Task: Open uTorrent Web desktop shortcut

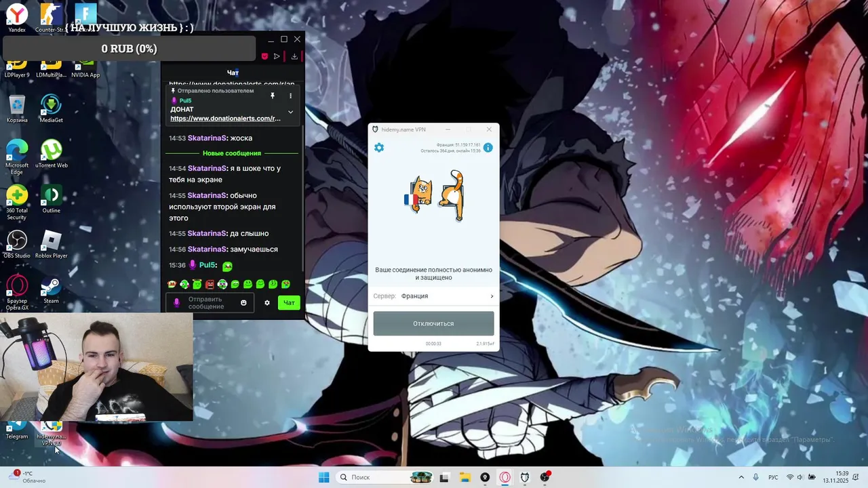Action: click(51, 155)
